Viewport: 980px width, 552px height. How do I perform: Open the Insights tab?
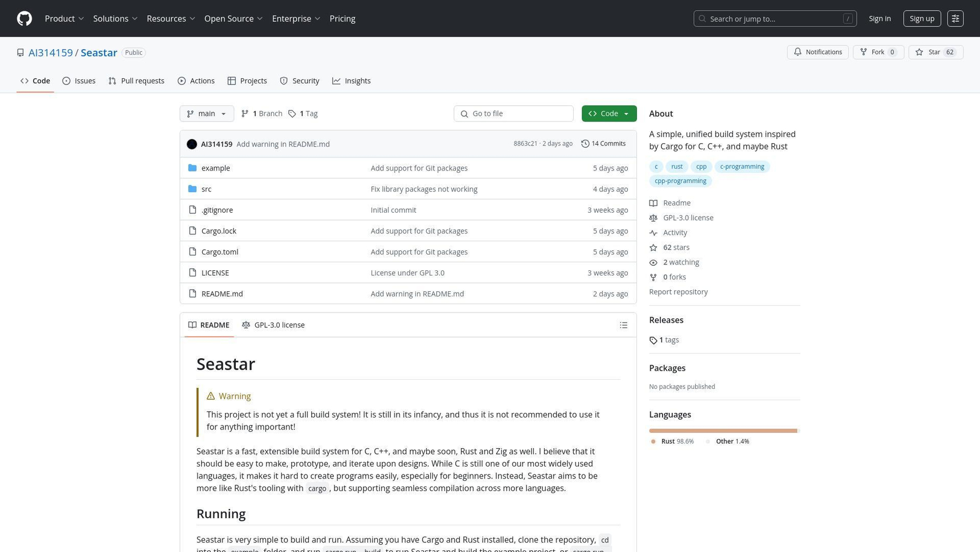(x=352, y=81)
